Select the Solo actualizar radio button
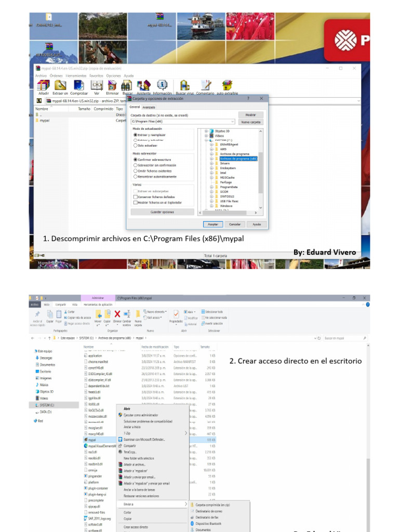399x532 pixels. (x=136, y=145)
